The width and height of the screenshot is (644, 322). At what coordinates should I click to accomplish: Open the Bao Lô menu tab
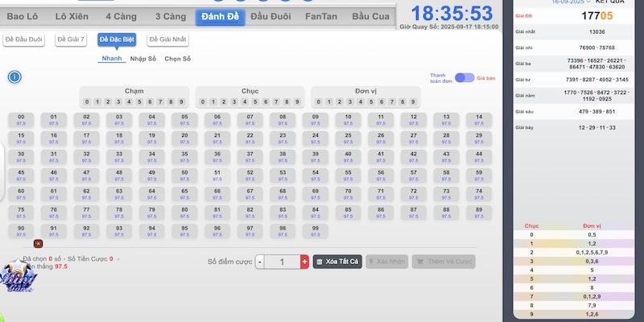[x=23, y=16]
